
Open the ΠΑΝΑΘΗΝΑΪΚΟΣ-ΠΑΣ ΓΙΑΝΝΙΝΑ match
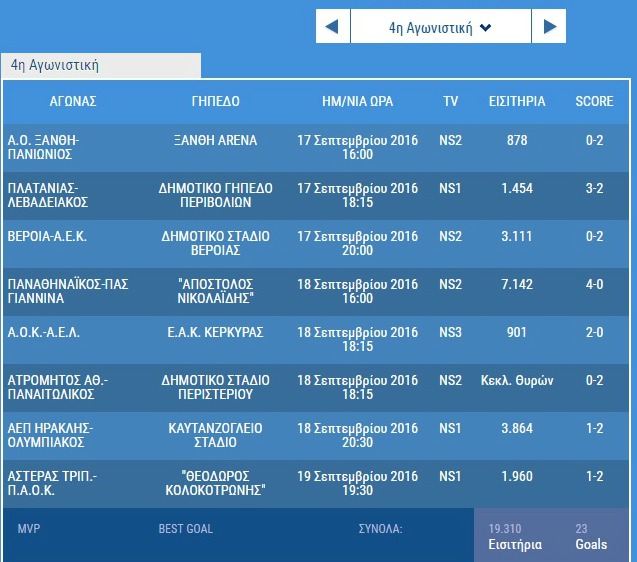tap(56, 291)
